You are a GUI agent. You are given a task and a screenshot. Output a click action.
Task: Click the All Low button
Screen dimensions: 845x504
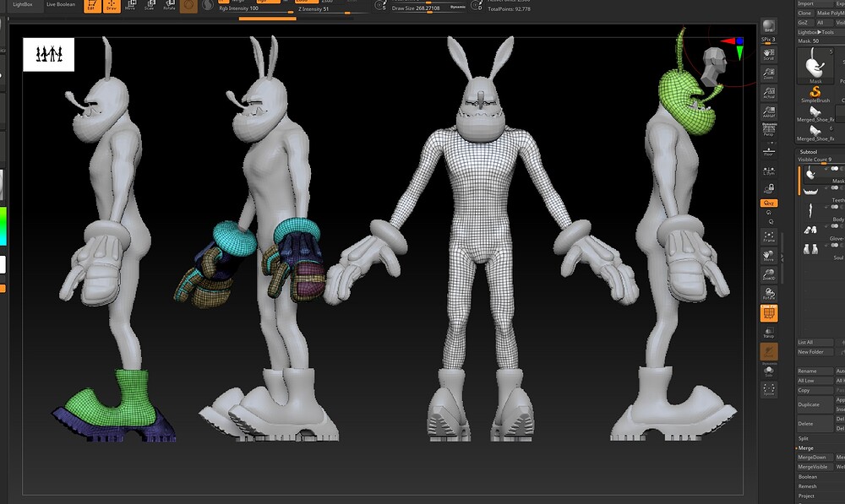tap(815, 381)
